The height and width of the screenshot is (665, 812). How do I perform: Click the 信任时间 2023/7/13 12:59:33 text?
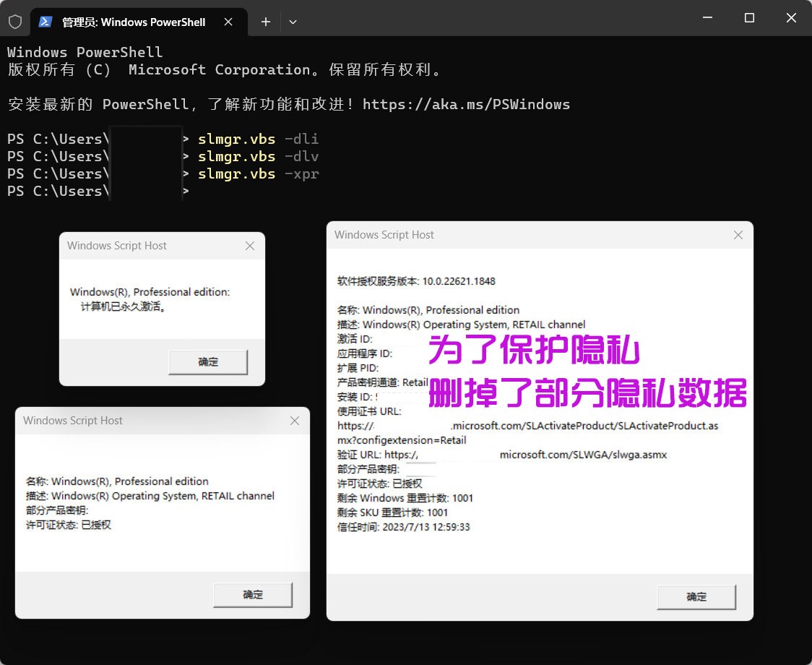403,527
